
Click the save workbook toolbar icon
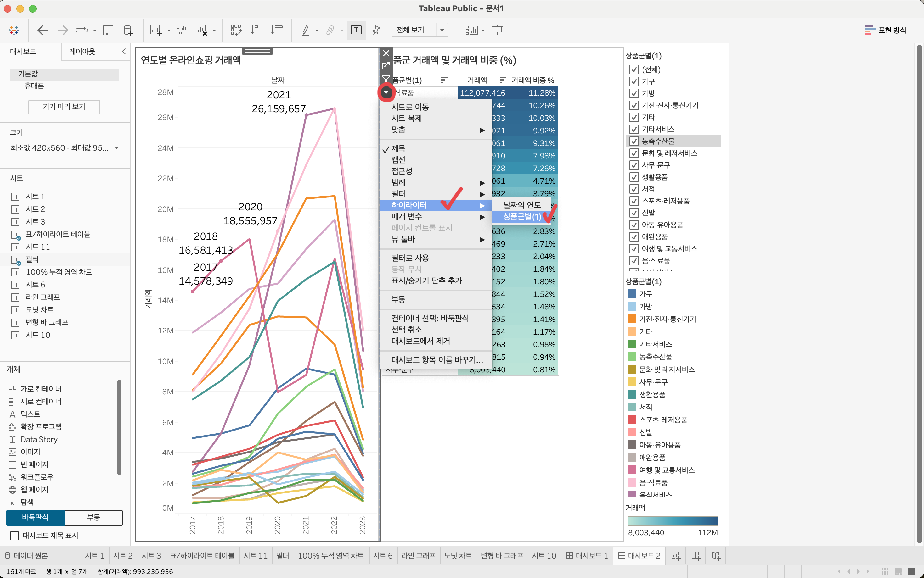point(108,30)
